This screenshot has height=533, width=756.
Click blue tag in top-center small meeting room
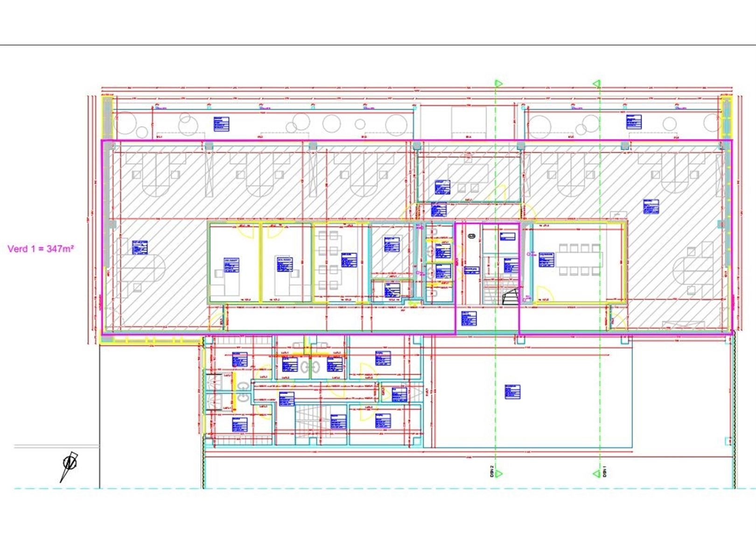442,187
